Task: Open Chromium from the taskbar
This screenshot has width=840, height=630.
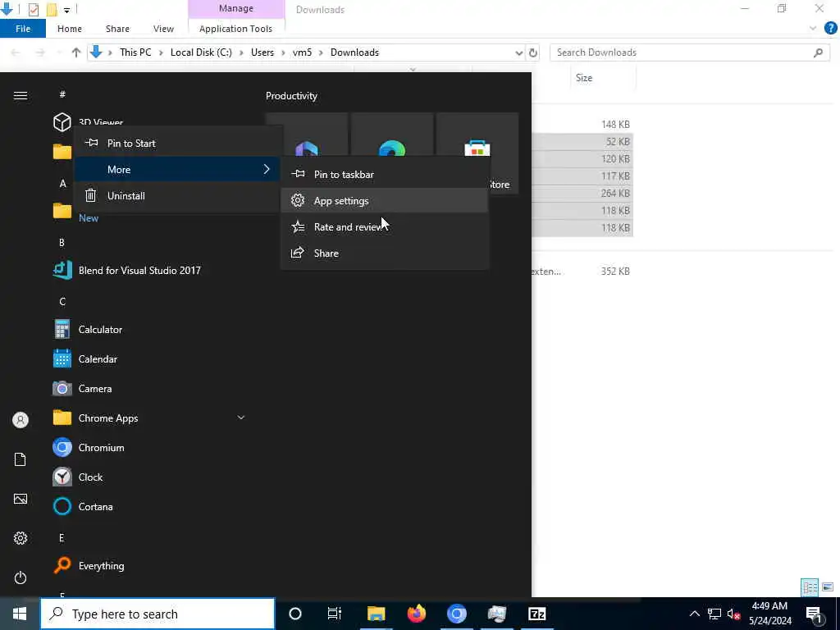Action: coord(456,614)
